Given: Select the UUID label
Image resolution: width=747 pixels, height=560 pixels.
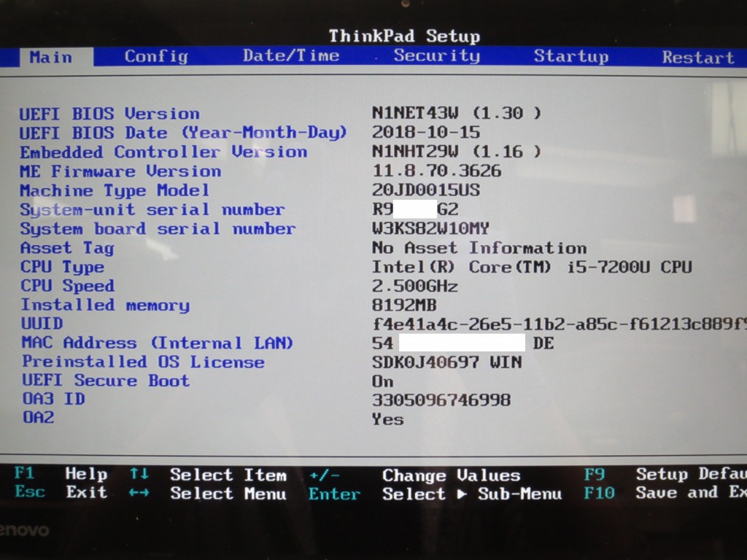Looking at the screenshot, I should pos(42,324).
